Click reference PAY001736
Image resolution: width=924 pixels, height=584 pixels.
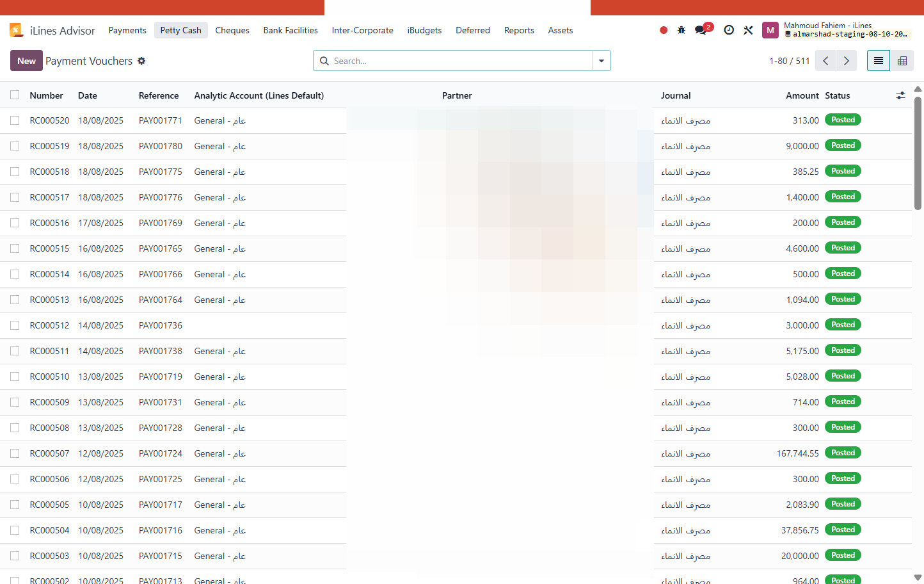click(x=161, y=325)
